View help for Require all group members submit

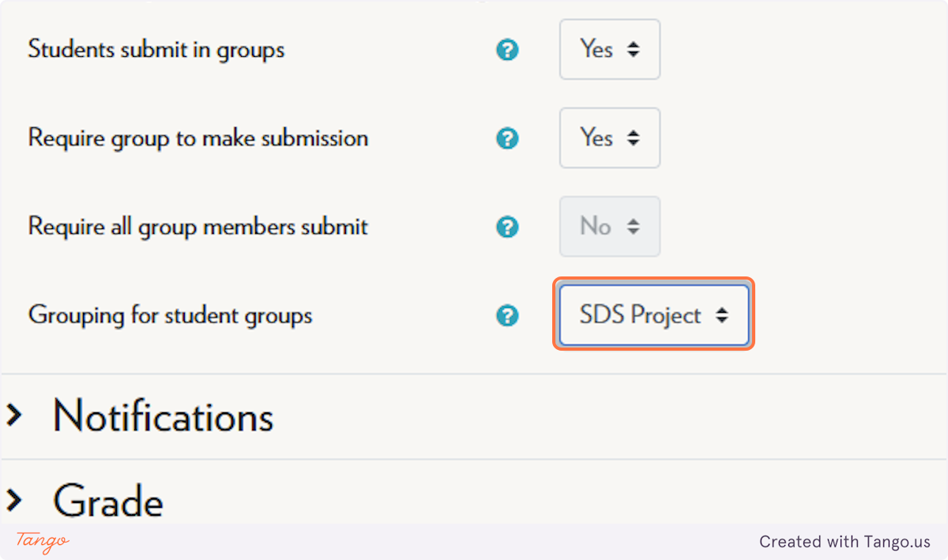pos(507,227)
